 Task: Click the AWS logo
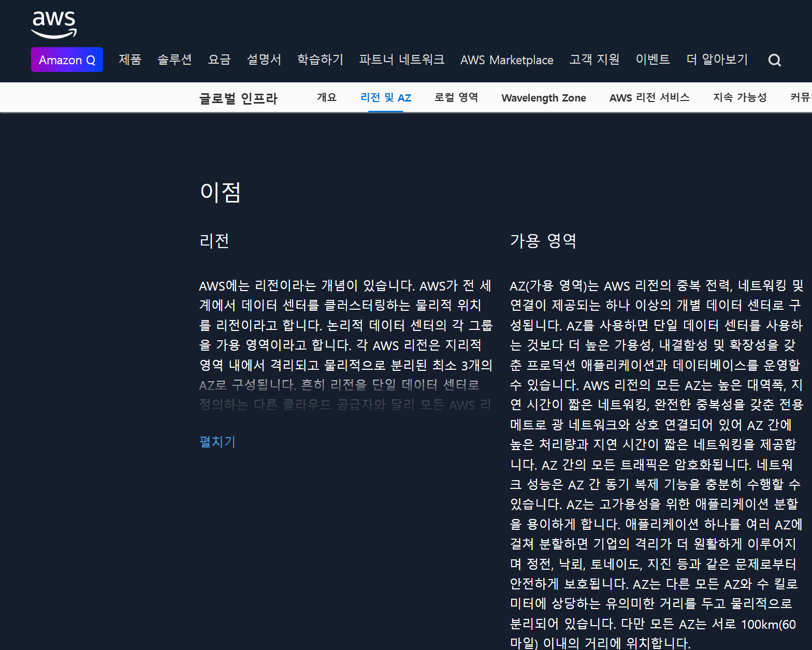pos(54,25)
